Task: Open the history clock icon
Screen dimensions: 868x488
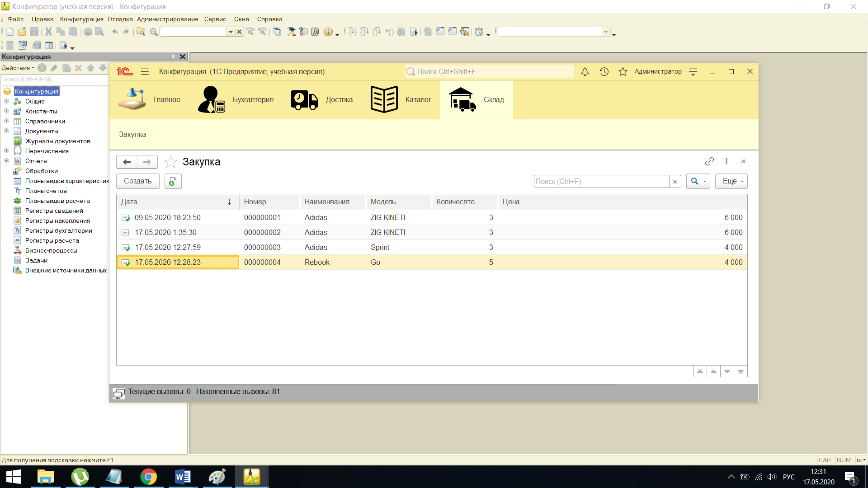Action: pyautogui.click(x=604, y=72)
